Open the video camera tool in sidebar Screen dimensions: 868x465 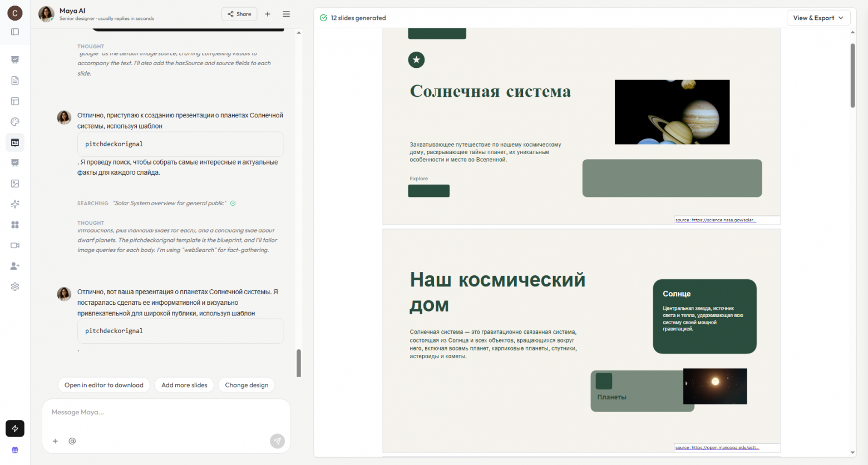(15, 245)
